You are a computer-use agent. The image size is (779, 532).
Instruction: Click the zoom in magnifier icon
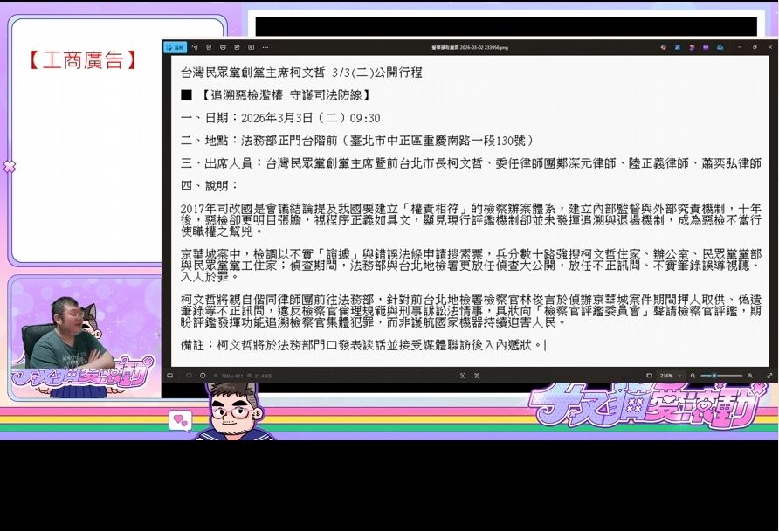(749, 376)
